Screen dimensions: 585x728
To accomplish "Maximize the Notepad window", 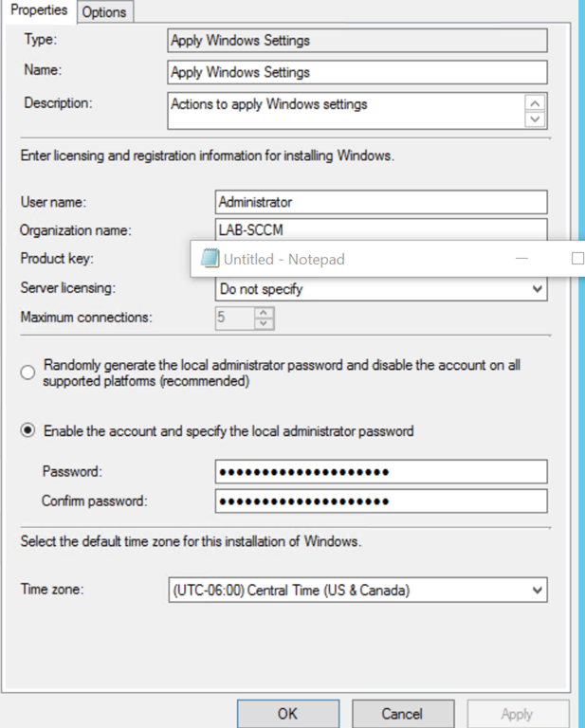I will pyautogui.click(x=577, y=259).
